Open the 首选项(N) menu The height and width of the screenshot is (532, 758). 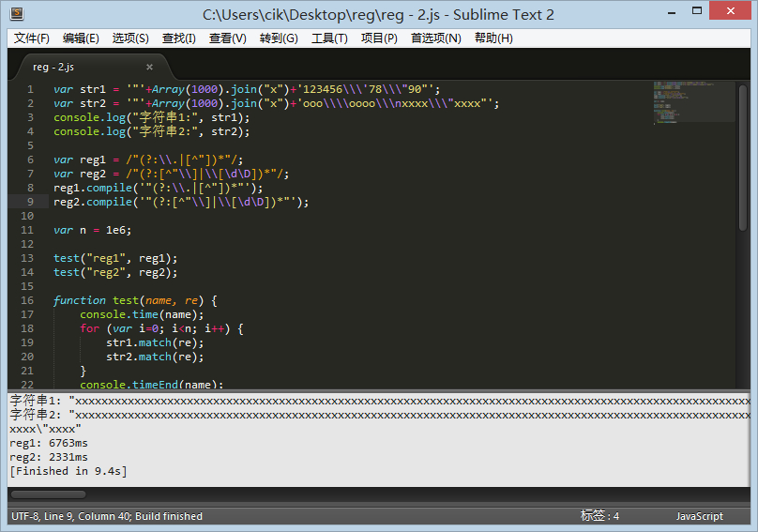436,38
